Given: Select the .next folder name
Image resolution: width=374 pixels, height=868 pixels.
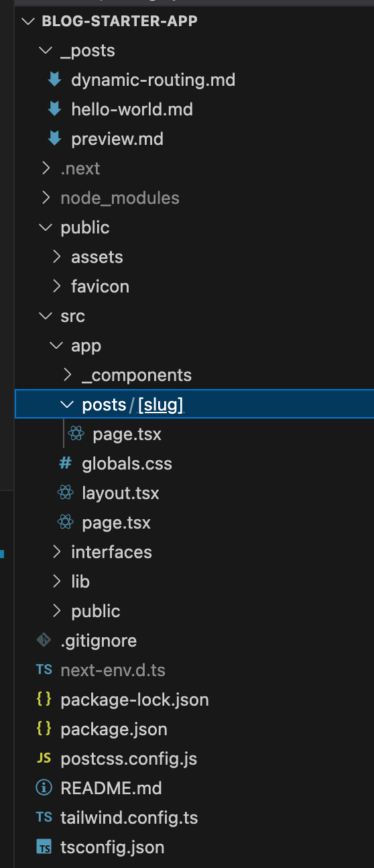Looking at the screenshot, I should [80, 168].
